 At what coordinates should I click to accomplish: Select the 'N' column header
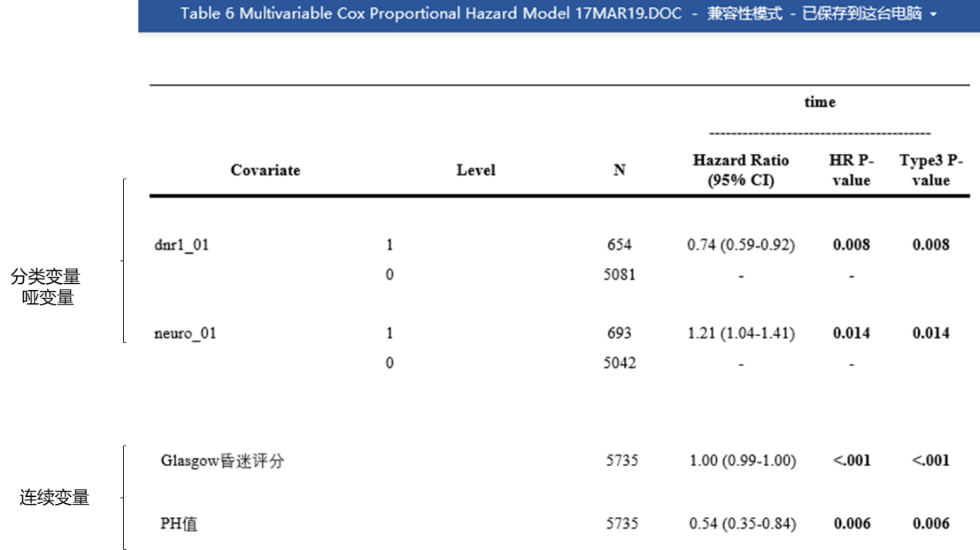620,170
